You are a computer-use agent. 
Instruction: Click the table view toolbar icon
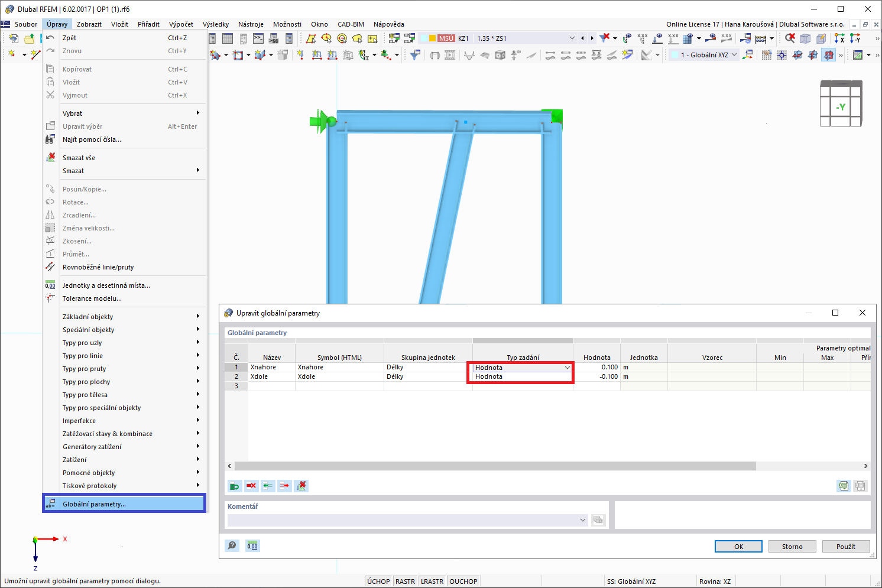click(228, 38)
